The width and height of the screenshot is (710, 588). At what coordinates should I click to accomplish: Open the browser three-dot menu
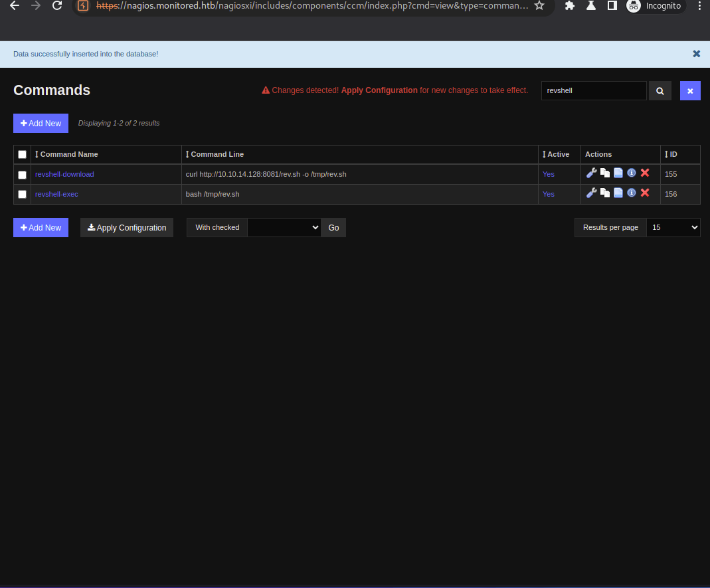(x=699, y=6)
